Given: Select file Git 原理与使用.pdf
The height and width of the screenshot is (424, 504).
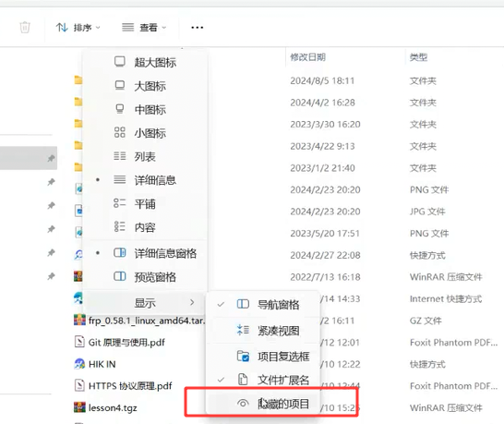Looking at the screenshot, I should point(126,343).
